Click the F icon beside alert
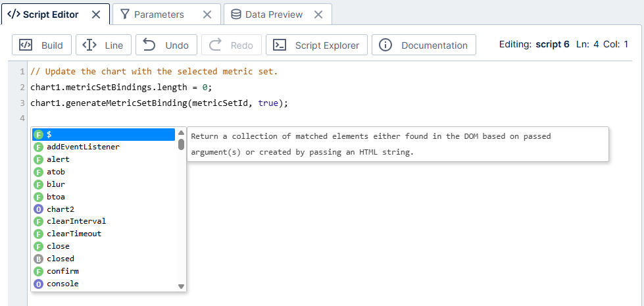 [x=38, y=159]
